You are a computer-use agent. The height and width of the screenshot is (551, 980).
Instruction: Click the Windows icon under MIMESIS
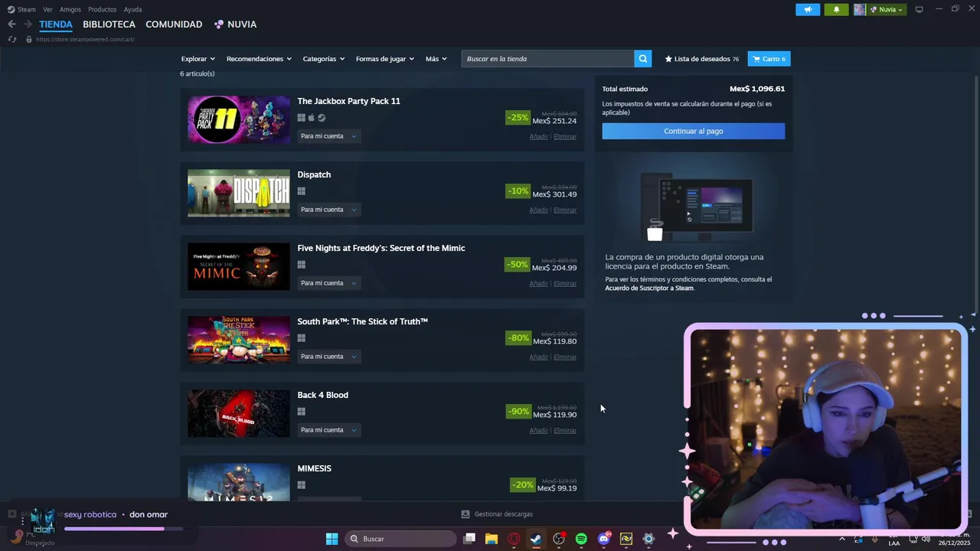click(x=302, y=485)
